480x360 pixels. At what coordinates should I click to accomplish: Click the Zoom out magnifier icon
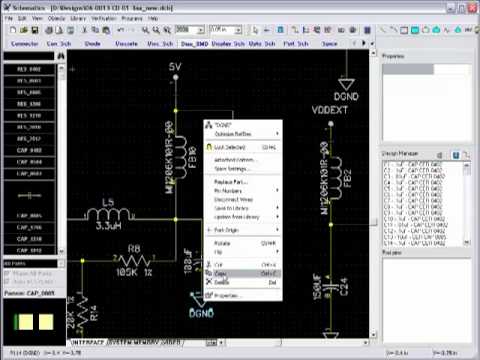pyautogui.click(x=156, y=30)
